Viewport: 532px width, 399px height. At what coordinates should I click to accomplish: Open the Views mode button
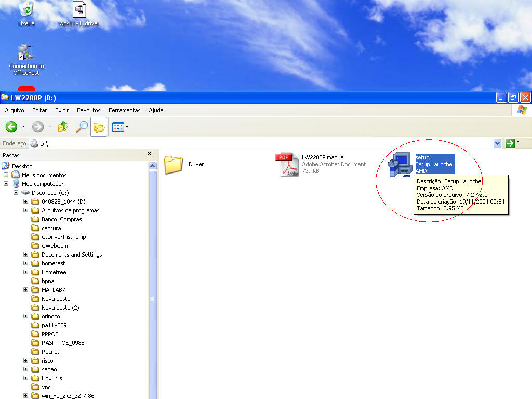coord(118,127)
